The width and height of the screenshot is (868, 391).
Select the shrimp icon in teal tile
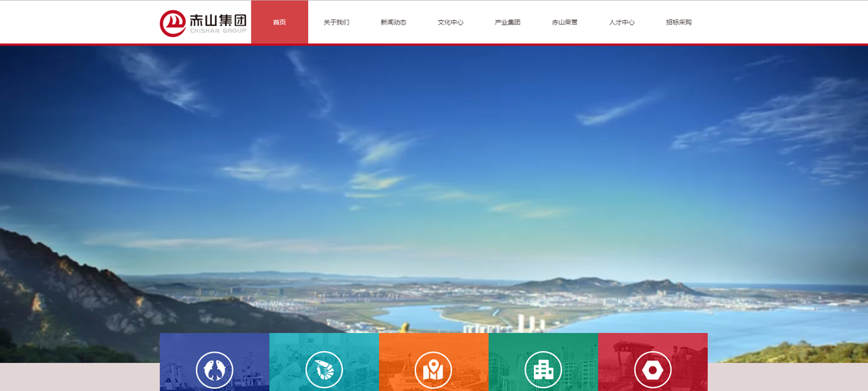pyautogui.click(x=324, y=370)
